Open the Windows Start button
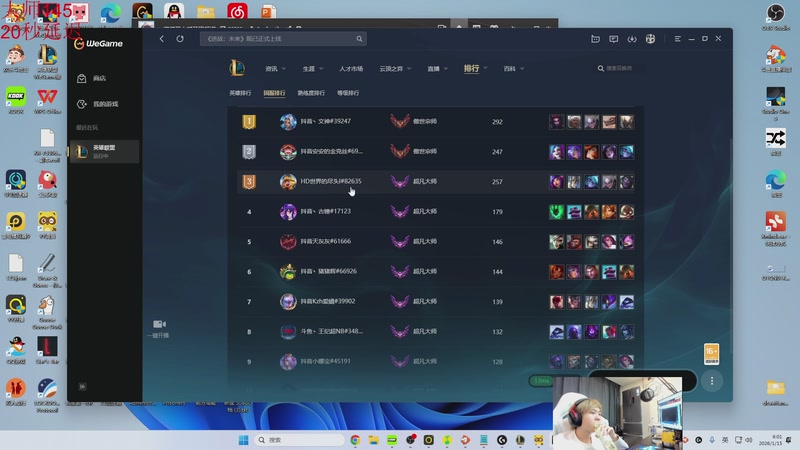The height and width of the screenshot is (450, 800). [x=243, y=440]
